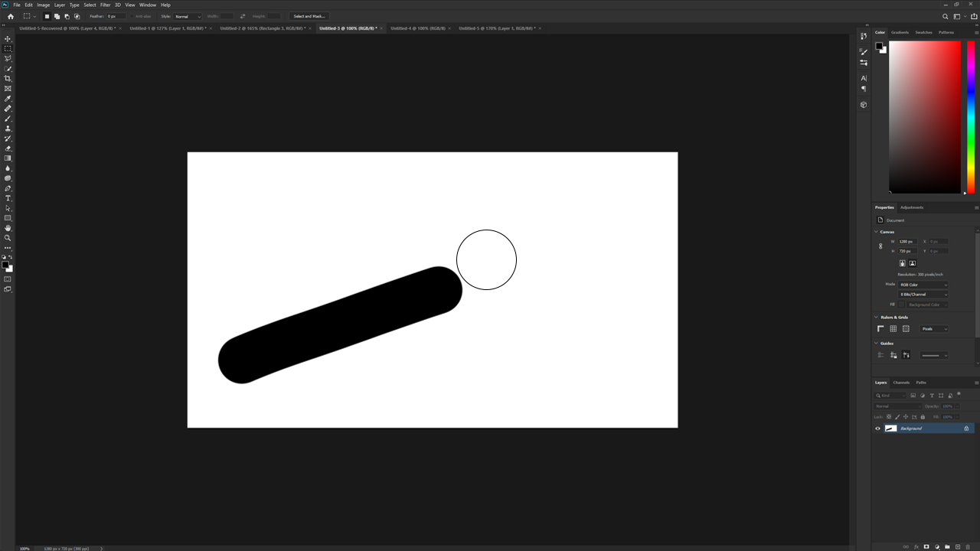Toggle link width and height chain

coord(880,246)
